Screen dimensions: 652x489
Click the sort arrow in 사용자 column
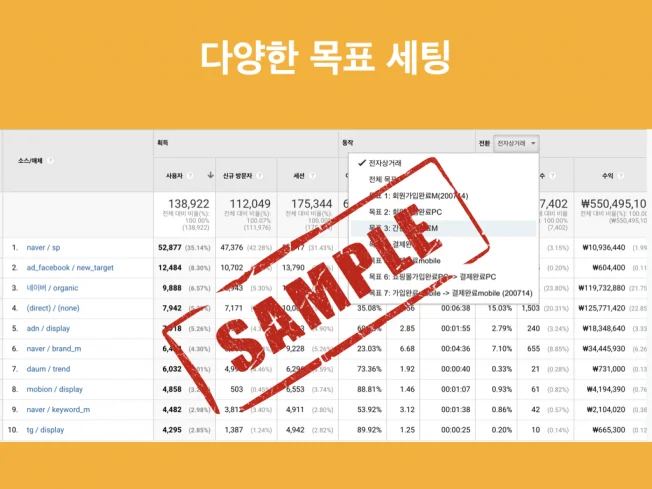point(210,175)
